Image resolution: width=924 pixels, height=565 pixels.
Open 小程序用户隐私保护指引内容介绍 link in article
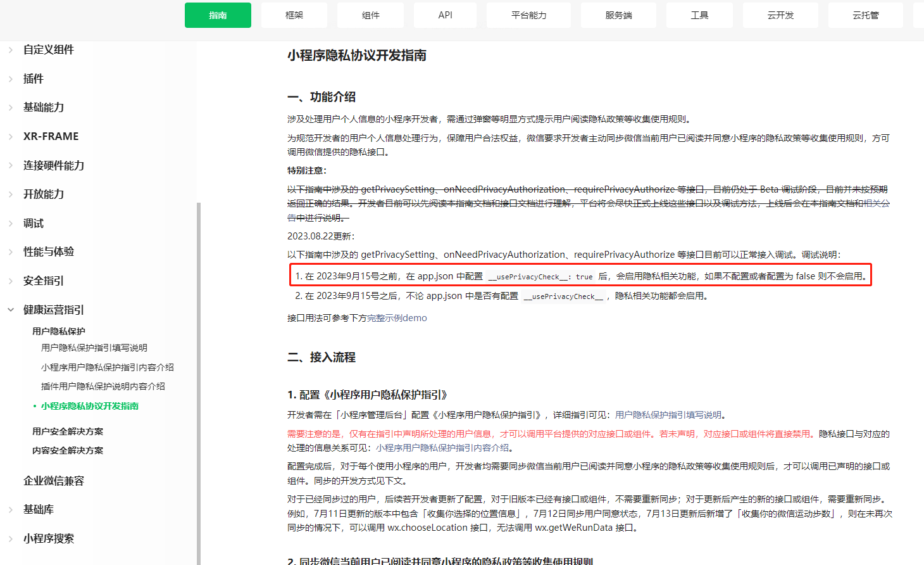click(x=442, y=448)
